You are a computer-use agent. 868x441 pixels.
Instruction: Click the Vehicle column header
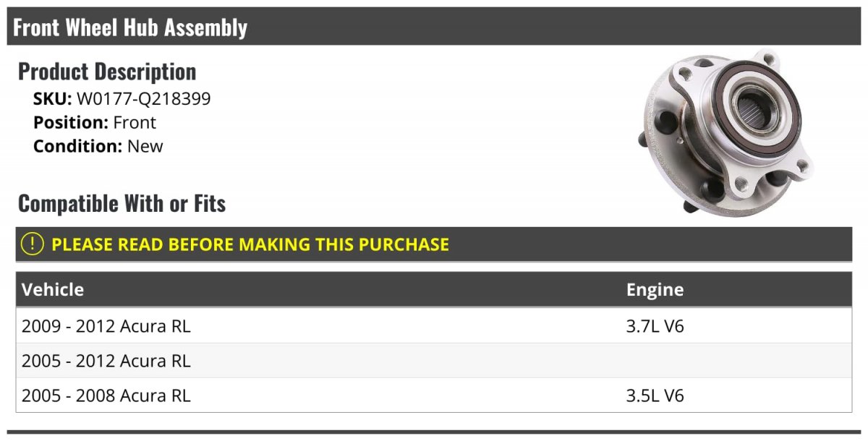pos(53,290)
